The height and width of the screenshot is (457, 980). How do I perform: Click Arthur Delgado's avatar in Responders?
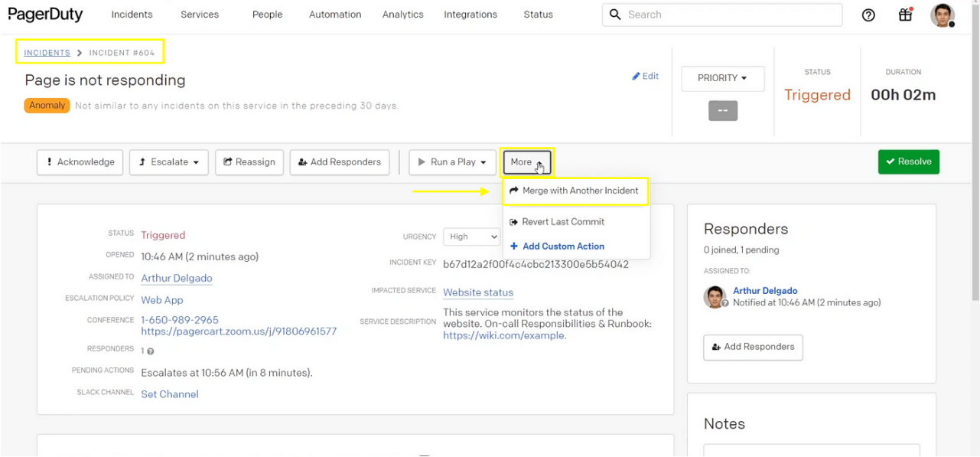pyautogui.click(x=715, y=297)
